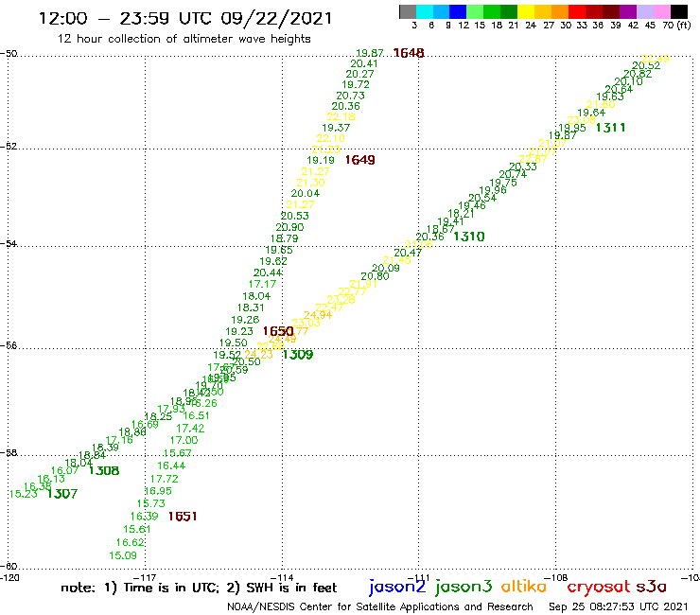Click the wave height value 24.23

point(259,355)
